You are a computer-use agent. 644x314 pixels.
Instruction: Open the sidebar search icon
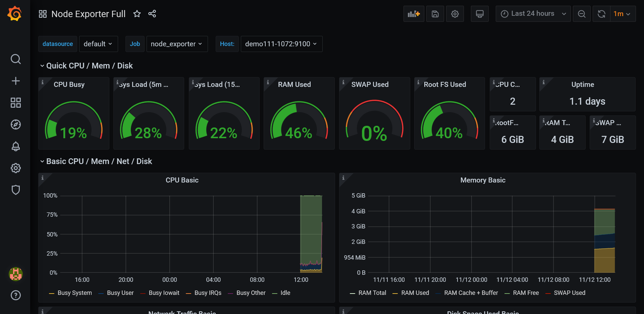(x=15, y=59)
